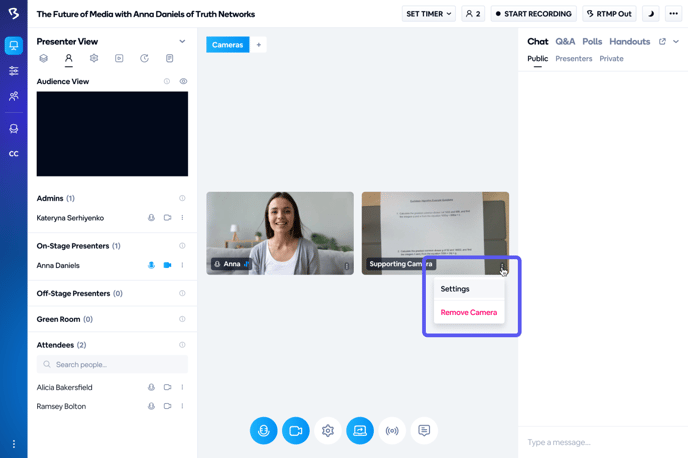
Task: Toggle Ramsey Bolton's microphone
Action: (151, 406)
